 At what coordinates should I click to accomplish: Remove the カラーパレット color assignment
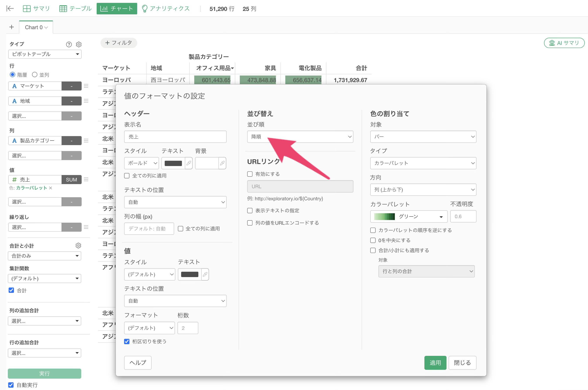[51, 188]
